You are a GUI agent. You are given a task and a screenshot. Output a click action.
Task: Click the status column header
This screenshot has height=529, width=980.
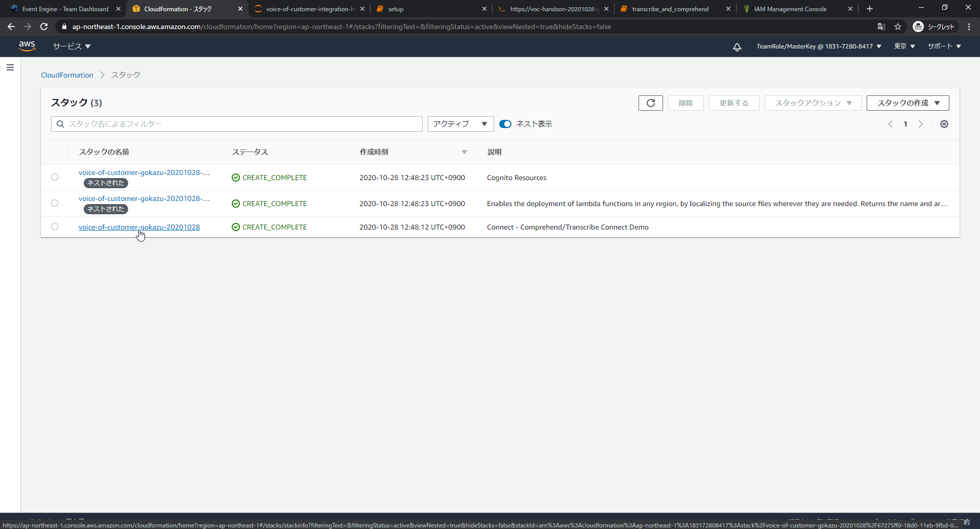(x=250, y=152)
